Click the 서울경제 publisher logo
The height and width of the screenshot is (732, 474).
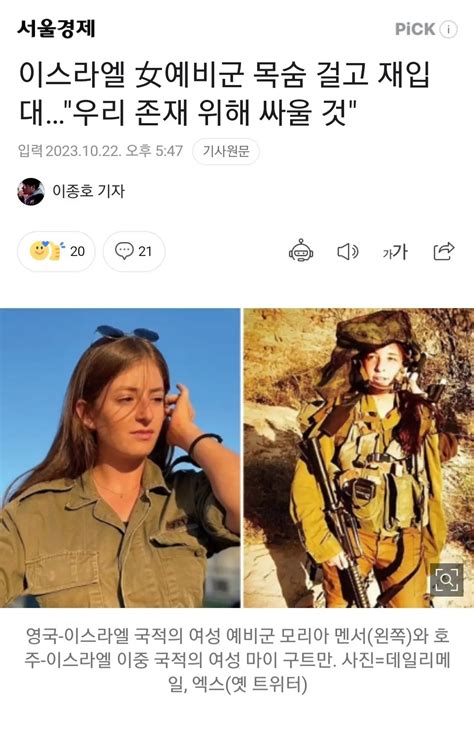57,28
